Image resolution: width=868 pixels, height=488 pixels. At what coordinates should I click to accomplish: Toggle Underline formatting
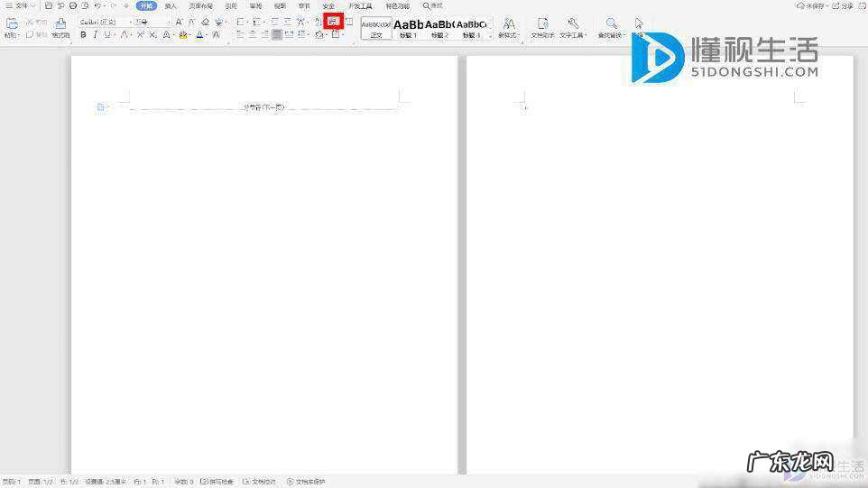[x=106, y=35]
